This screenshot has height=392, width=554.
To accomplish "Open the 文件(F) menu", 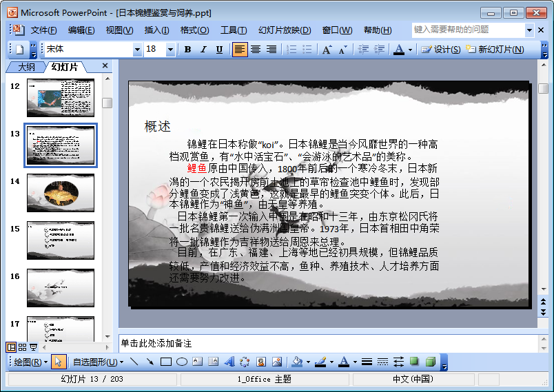I will pos(44,30).
